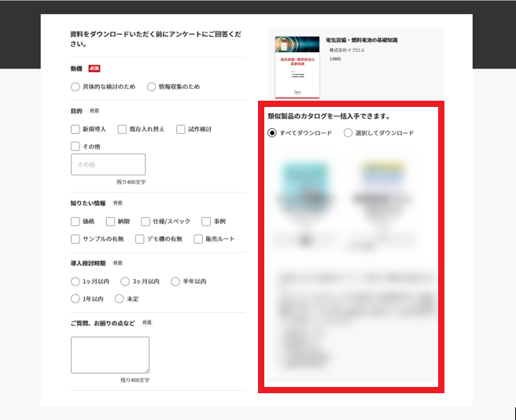Click the その他 text input field

coord(108,164)
